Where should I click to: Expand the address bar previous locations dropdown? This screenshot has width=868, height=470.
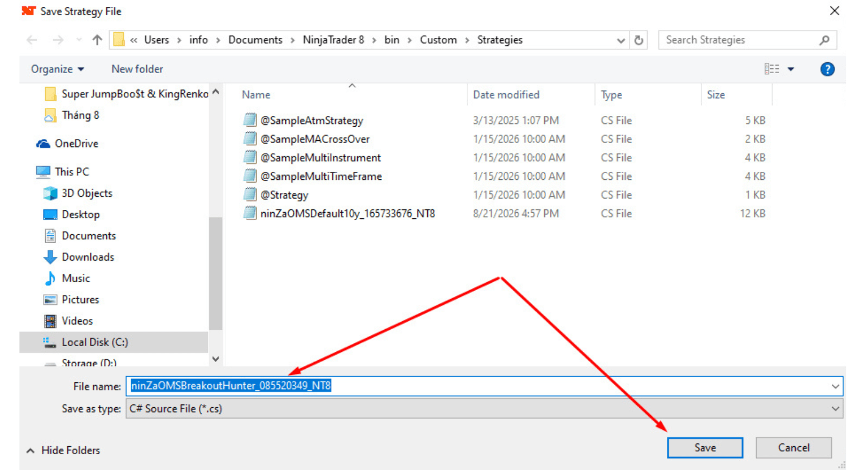[x=620, y=40]
